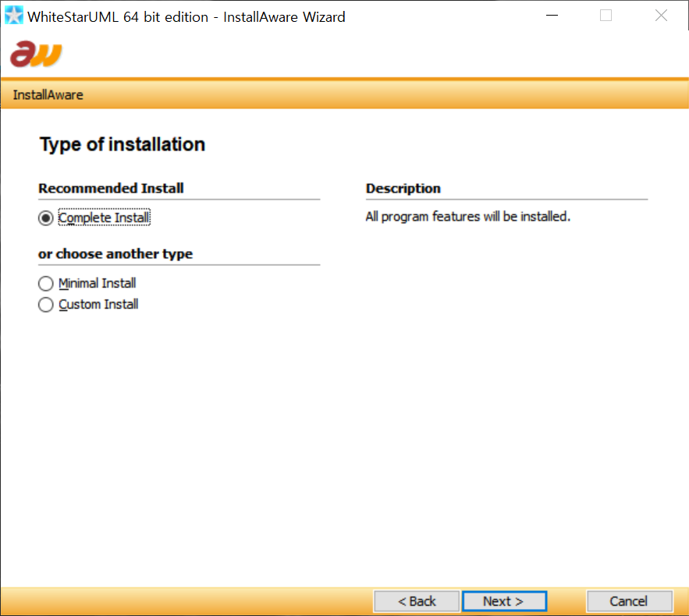
Task: Click the 'or choose another type' label
Action: point(115,253)
